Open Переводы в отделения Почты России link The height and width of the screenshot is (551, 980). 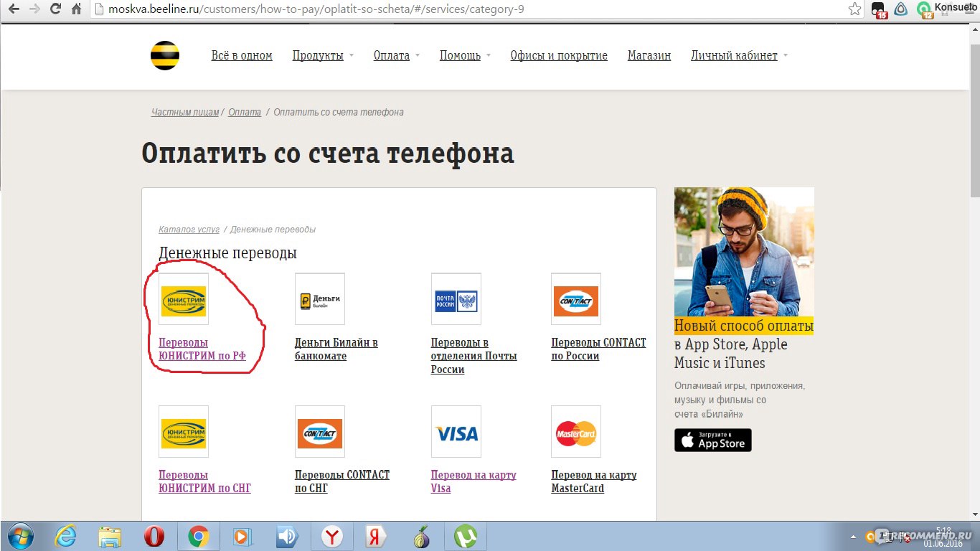[x=474, y=356]
